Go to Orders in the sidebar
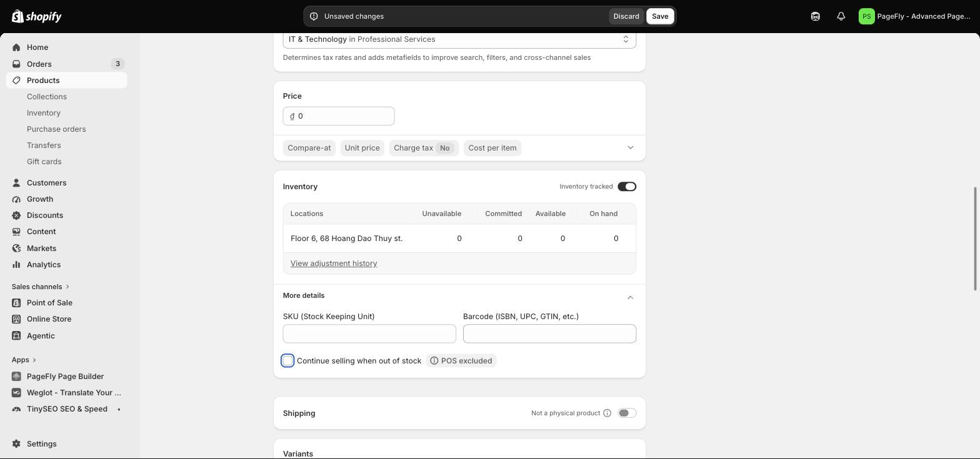This screenshot has width=980, height=459. tap(39, 64)
